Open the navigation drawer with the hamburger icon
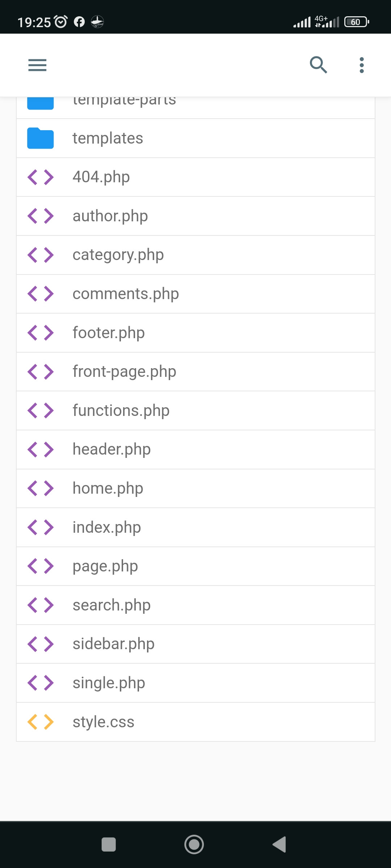Viewport: 391px width, 868px height. 37,65
